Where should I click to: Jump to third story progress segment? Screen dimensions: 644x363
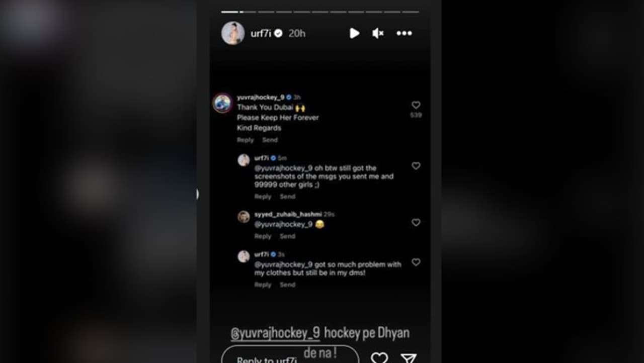[x=266, y=12]
